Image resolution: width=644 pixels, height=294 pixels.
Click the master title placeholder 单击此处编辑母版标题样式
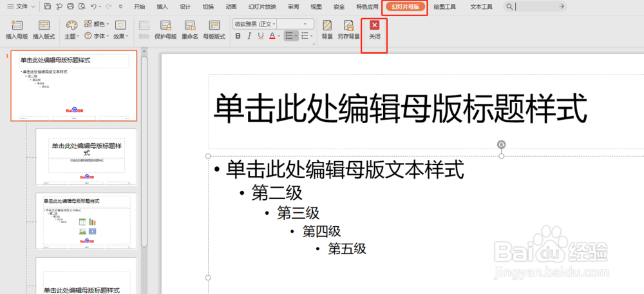(x=400, y=108)
